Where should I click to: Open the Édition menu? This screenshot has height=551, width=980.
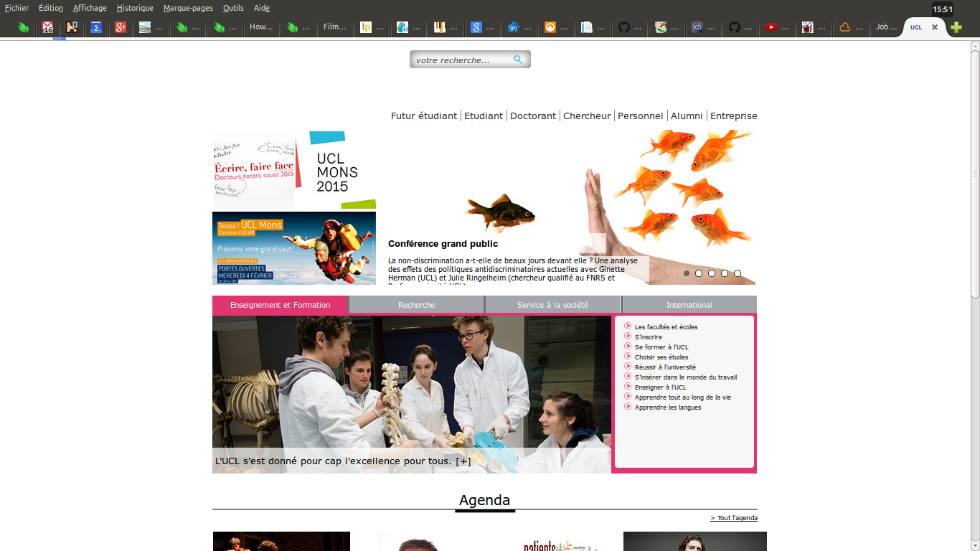(51, 8)
